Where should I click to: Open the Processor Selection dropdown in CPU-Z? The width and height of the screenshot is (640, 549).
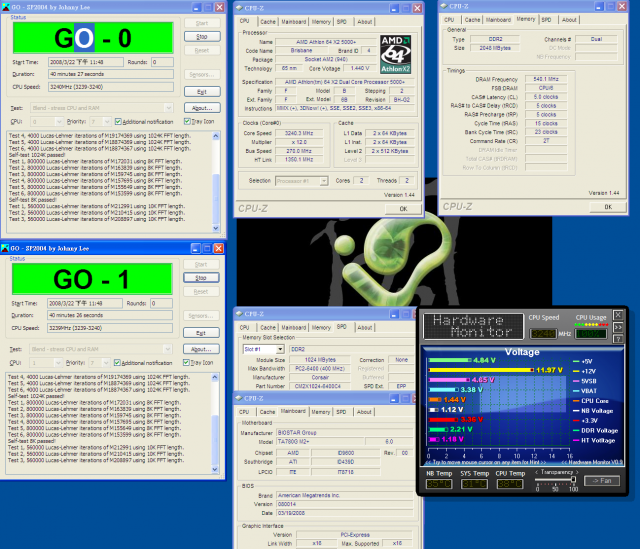pos(324,181)
